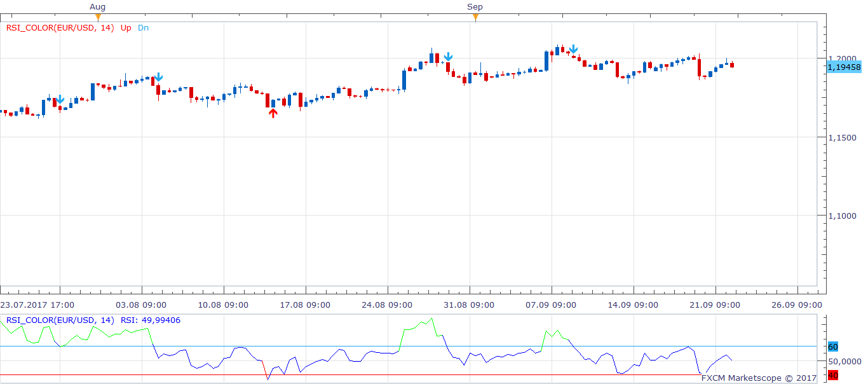The height and width of the screenshot is (384, 868).
Task: Click the current price tag 1,19458
Action: click(x=844, y=67)
